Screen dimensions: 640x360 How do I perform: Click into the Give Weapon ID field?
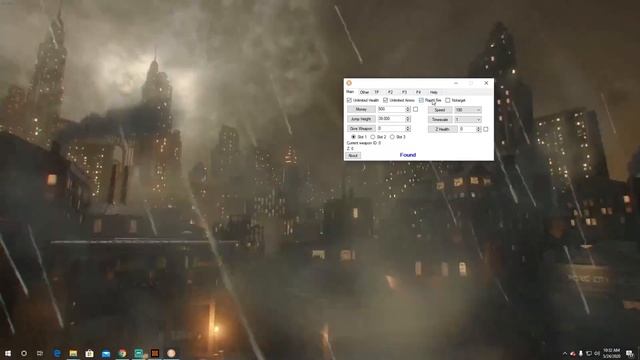391,129
